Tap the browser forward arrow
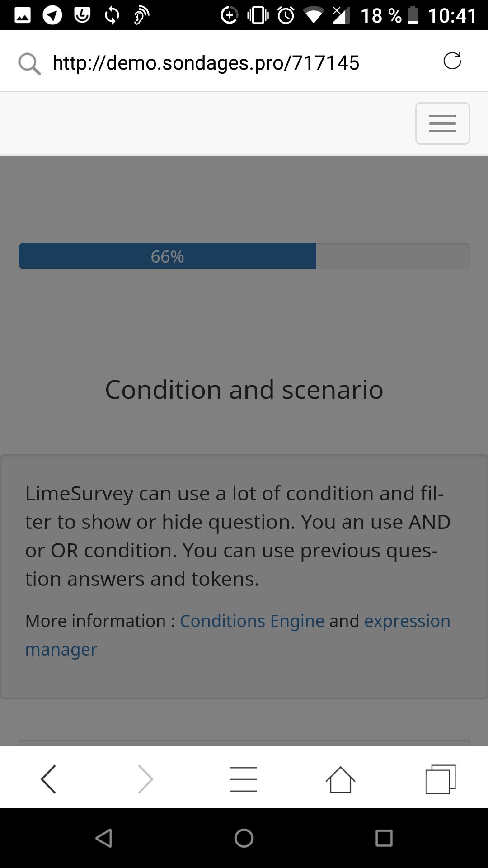This screenshot has height=868, width=488. click(145, 779)
